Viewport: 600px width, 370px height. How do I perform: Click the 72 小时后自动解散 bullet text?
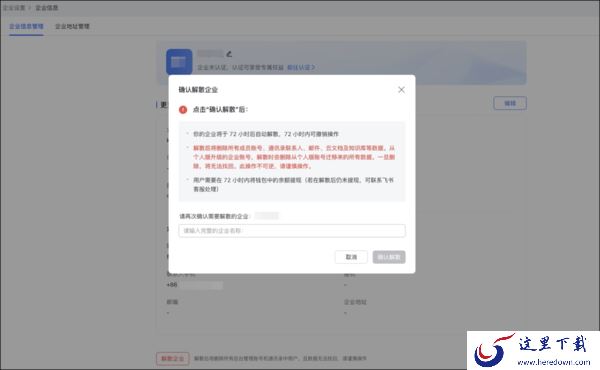[266, 134]
